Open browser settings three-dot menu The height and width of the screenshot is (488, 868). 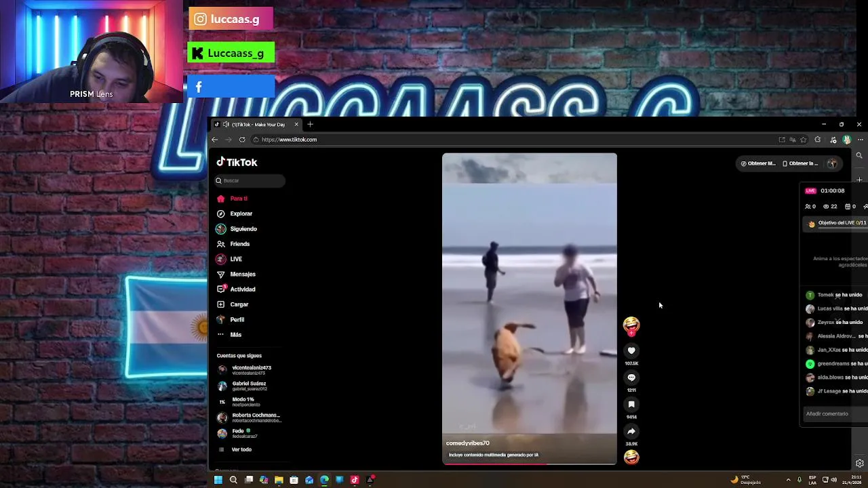pos(860,140)
